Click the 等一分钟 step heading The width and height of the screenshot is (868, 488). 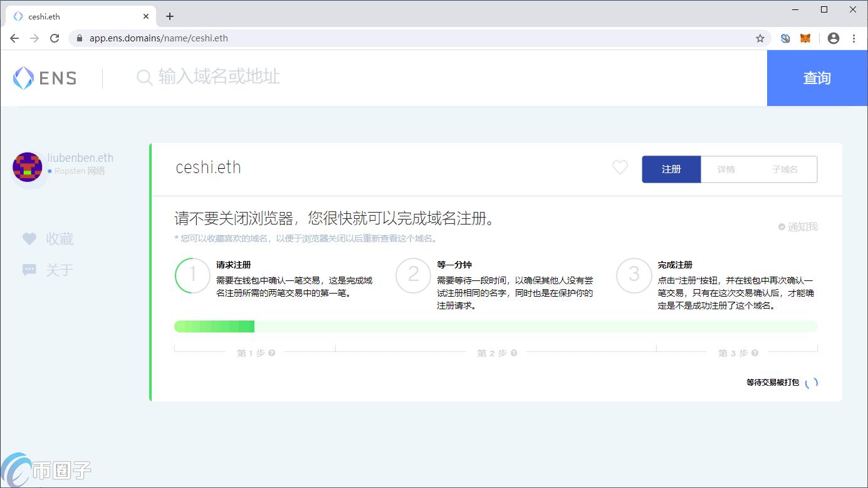coord(454,265)
